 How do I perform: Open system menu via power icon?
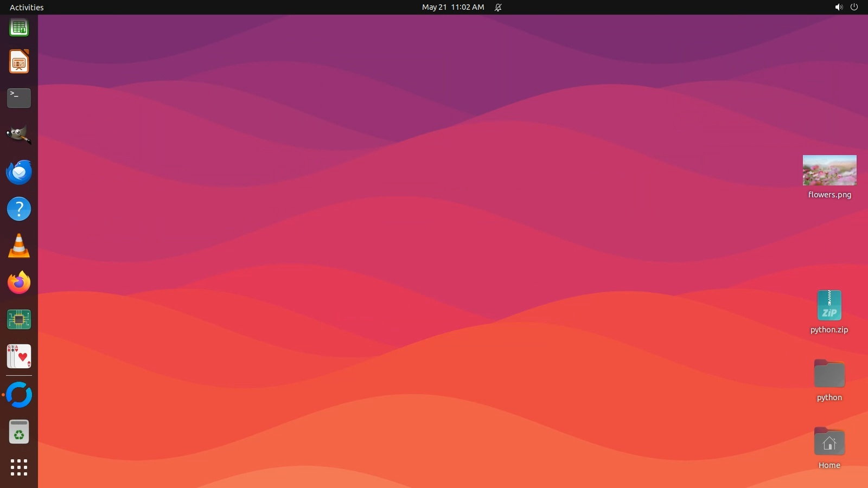pos(854,7)
